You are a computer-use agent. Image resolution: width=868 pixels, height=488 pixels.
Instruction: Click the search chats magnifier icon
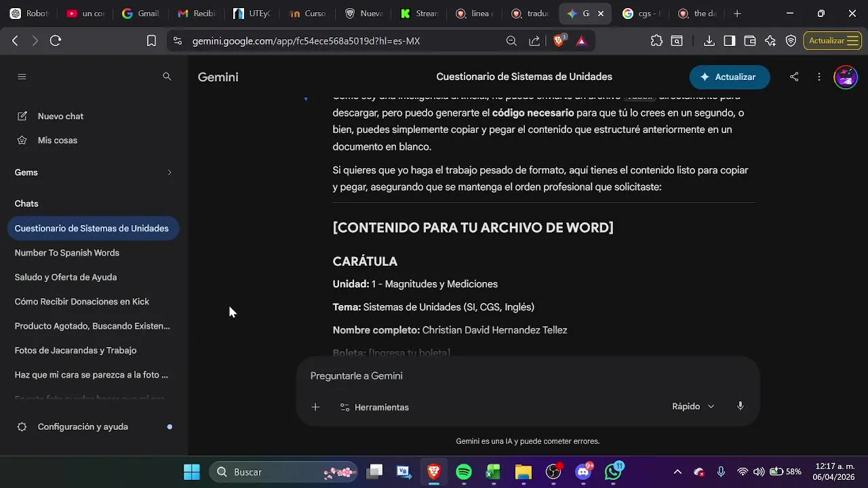tap(167, 77)
